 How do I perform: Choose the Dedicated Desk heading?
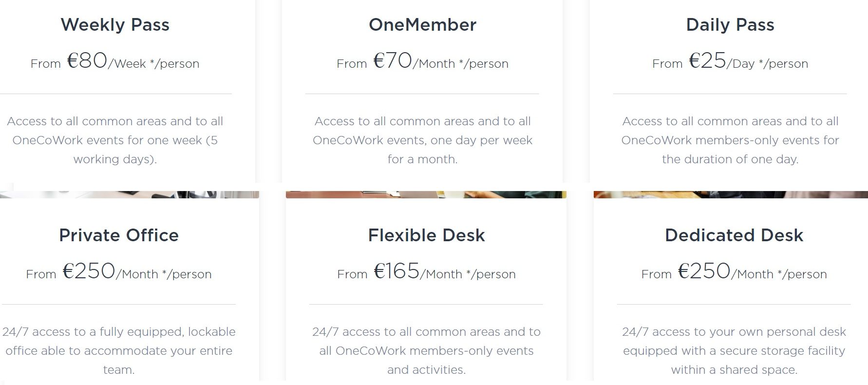tap(734, 235)
